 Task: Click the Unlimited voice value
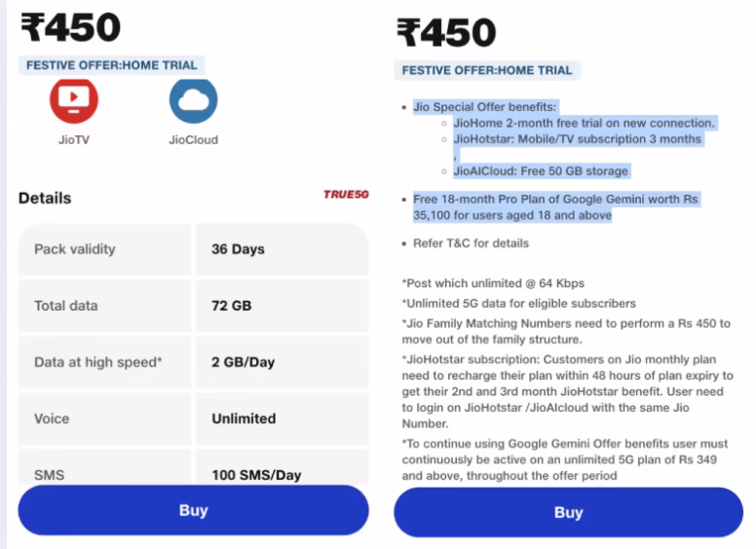click(244, 419)
